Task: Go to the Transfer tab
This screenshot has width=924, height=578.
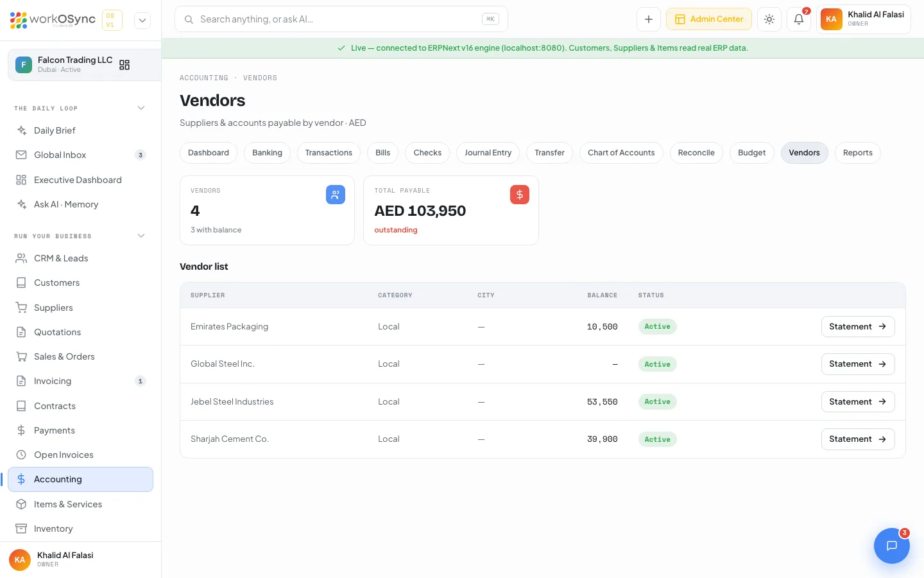Action: [x=550, y=153]
